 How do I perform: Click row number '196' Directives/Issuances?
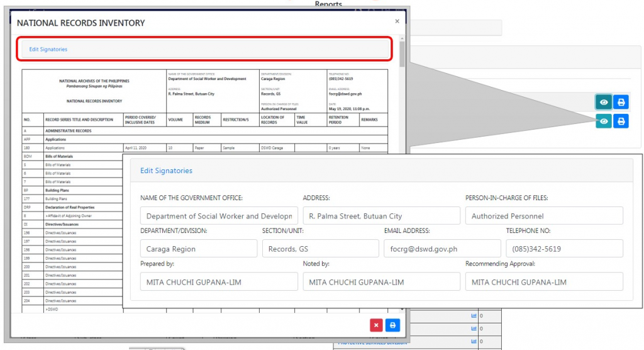click(26, 233)
